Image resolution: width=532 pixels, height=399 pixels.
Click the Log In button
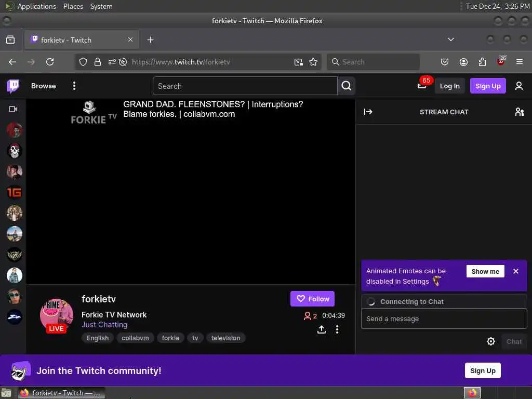pos(449,86)
